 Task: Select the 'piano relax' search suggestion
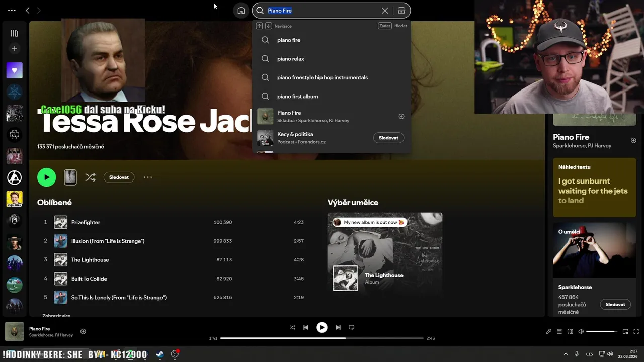point(331,59)
